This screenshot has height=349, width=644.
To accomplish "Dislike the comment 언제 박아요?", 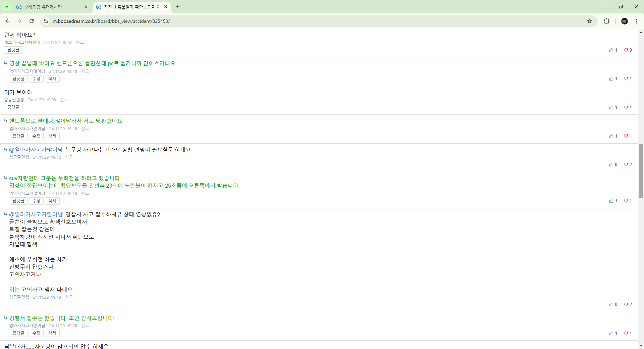I will 628,50.
